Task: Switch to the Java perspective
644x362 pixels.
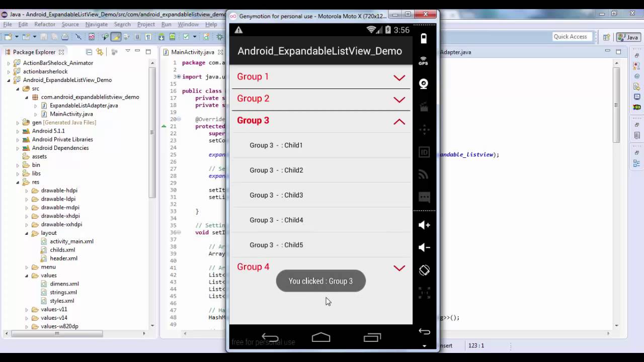Action: (x=628, y=37)
